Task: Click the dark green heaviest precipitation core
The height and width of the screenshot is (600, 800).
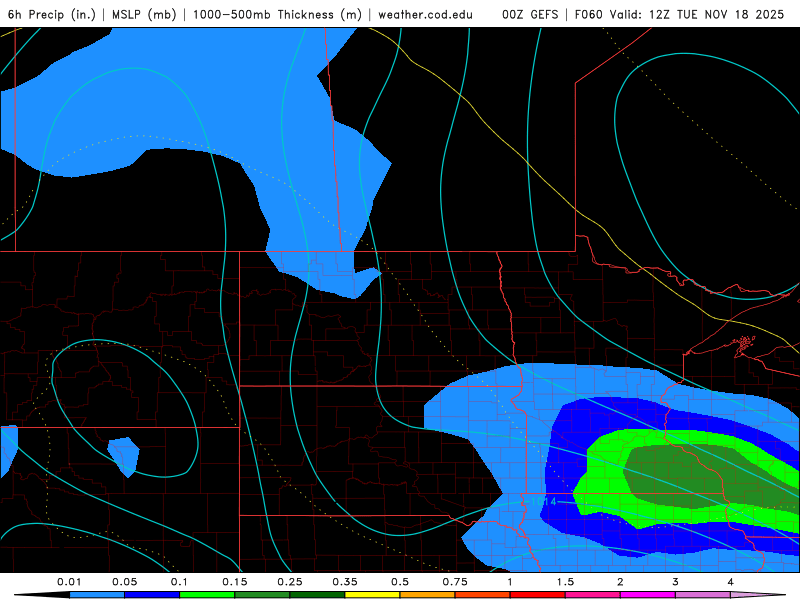Action: (x=704, y=477)
